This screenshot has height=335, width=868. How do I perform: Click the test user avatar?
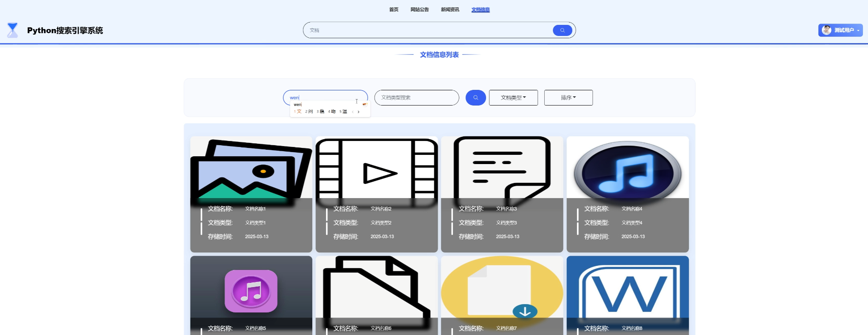pos(826,30)
